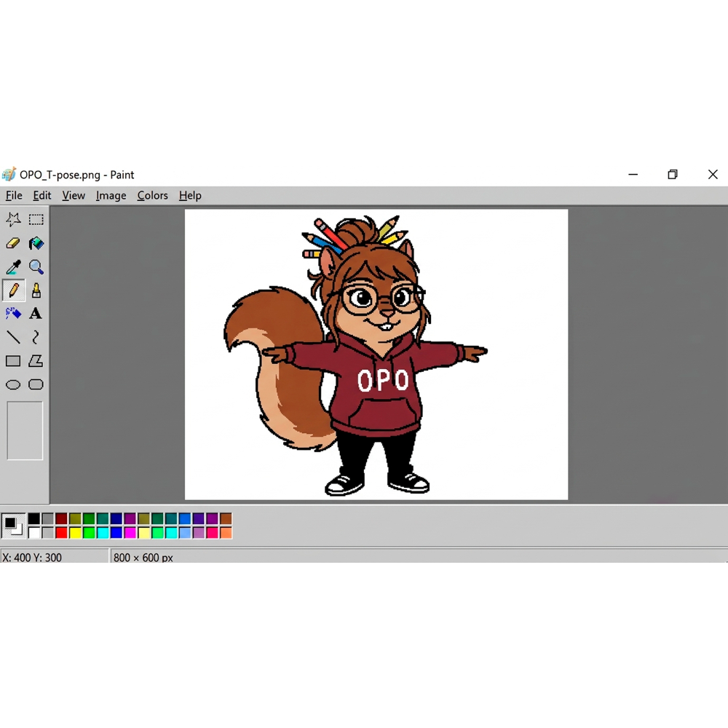Viewport: 728px width, 728px height.
Task: Select the rectangular Select tool
Action: [36, 220]
